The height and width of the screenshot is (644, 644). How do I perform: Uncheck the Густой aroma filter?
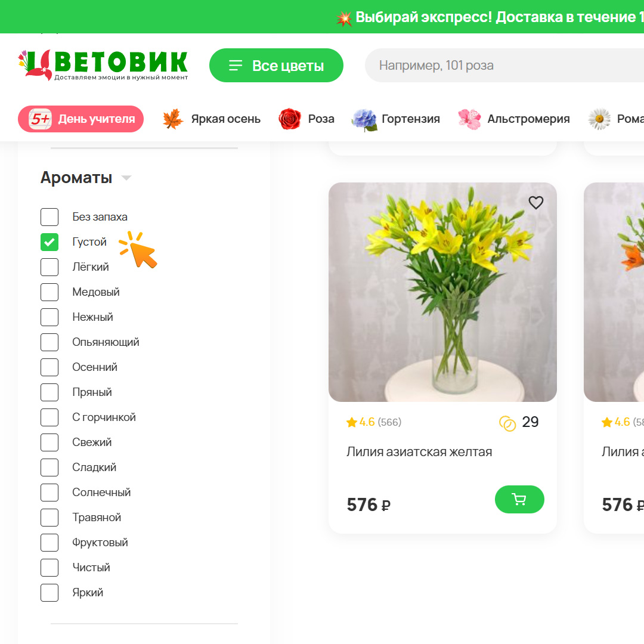coord(49,242)
